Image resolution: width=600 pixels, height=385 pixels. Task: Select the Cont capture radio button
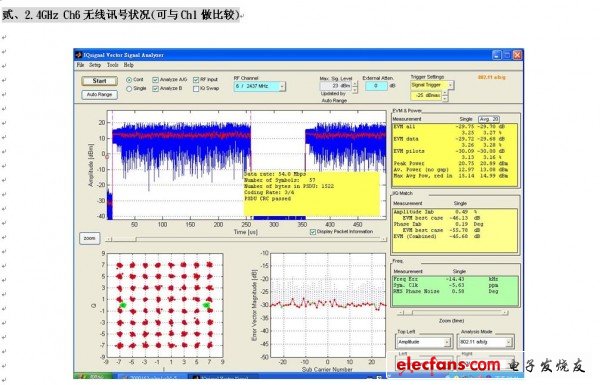tap(129, 80)
